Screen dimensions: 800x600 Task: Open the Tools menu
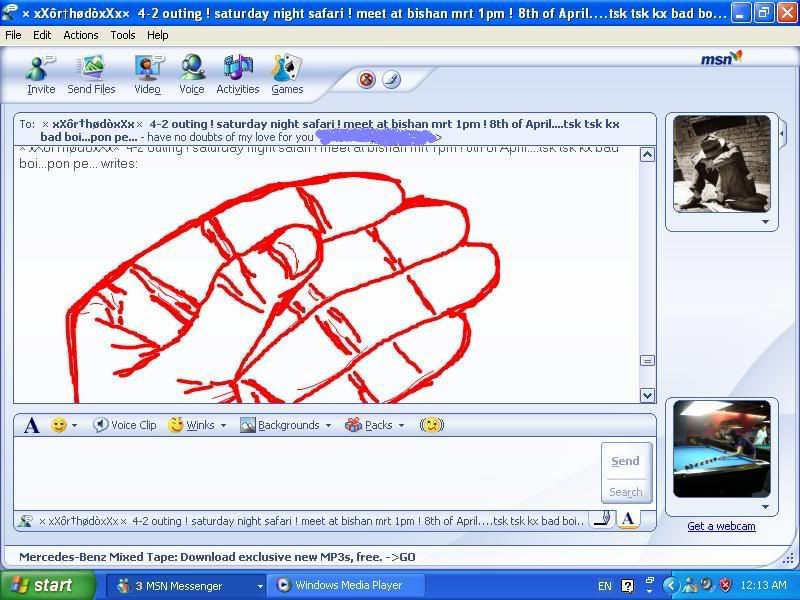[x=123, y=35]
